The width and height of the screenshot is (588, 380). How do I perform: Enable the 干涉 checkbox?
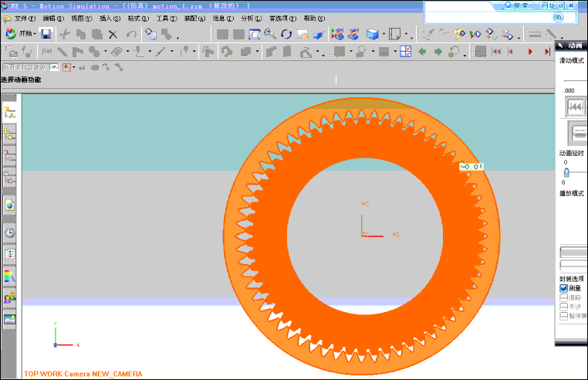click(x=564, y=307)
